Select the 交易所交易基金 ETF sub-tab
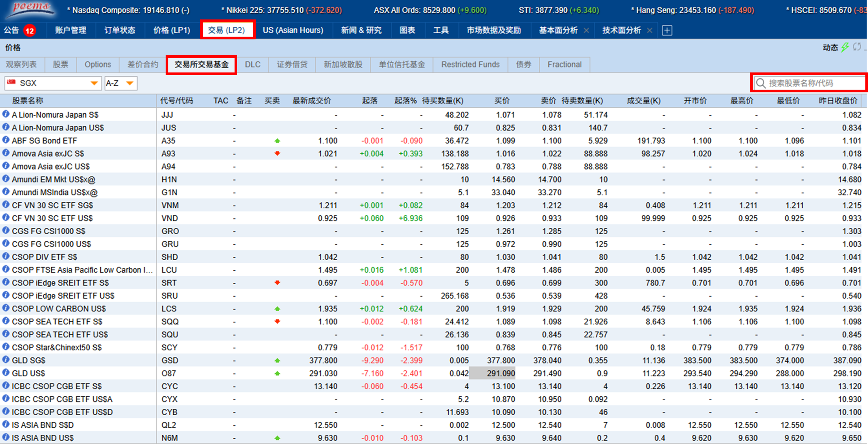The height and width of the screenshot is (444, 868). (201, 65)
